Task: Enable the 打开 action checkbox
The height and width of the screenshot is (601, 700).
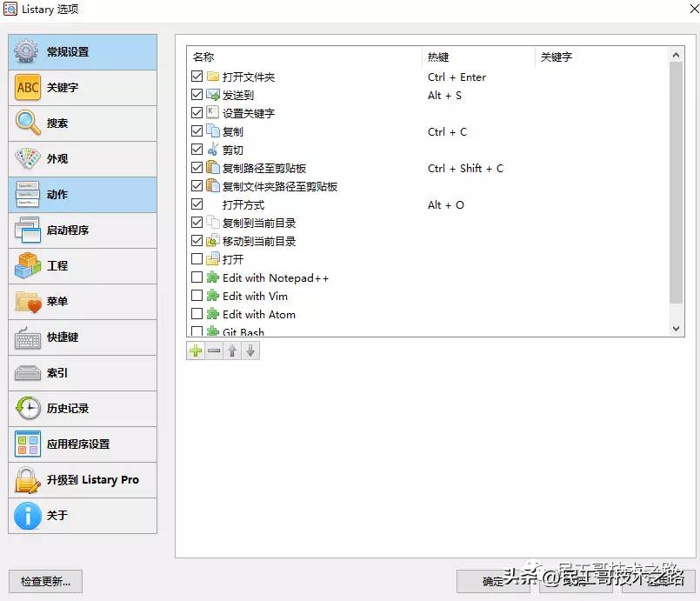Action: (197, 259)
